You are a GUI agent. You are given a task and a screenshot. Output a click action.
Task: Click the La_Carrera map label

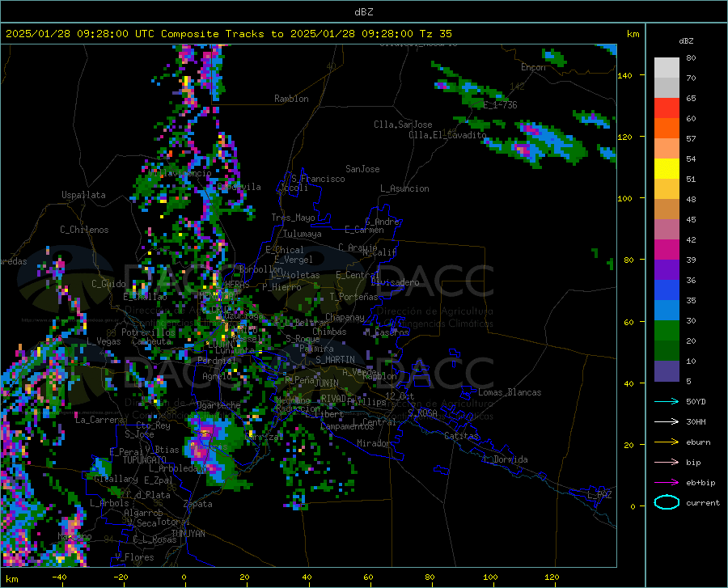click(99, 420)
